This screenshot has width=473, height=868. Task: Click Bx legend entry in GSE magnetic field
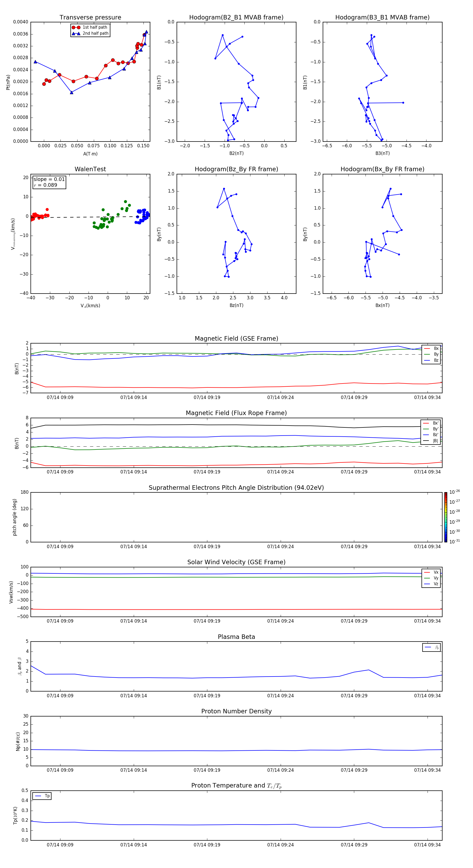click(431, 349)
